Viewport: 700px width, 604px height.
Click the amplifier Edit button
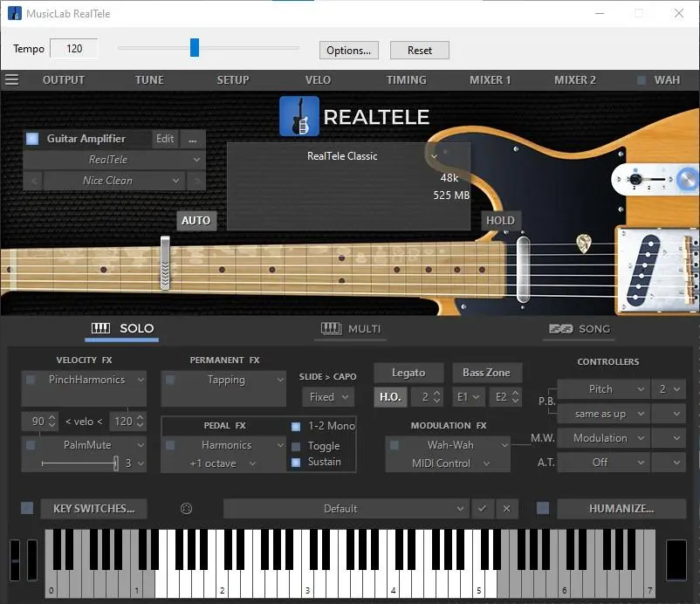click(165, 139)
